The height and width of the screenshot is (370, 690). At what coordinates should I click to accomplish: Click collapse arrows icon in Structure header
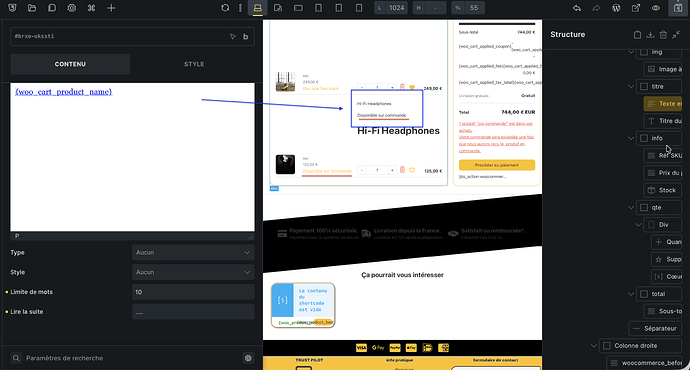pyautogui.click(x=676, y=35)
